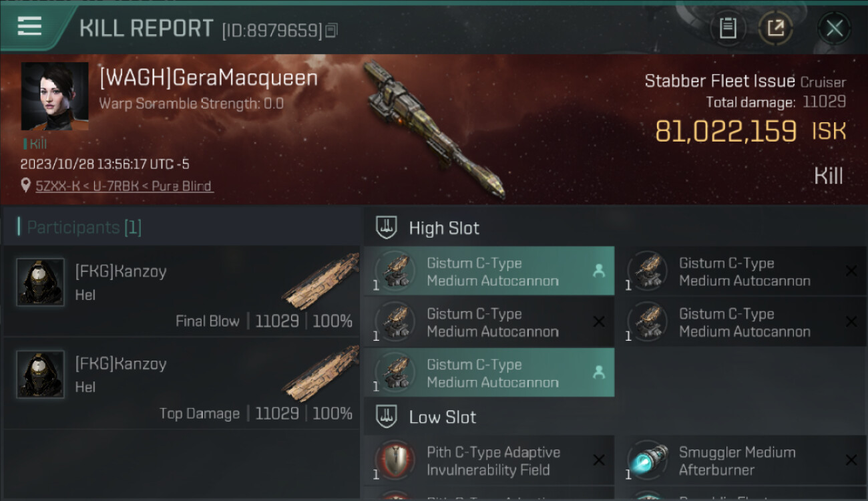Screen dimensions: 868x501
Task: Click the Stabber Fleet Issue ship image
Action: [x=433, y=130]
